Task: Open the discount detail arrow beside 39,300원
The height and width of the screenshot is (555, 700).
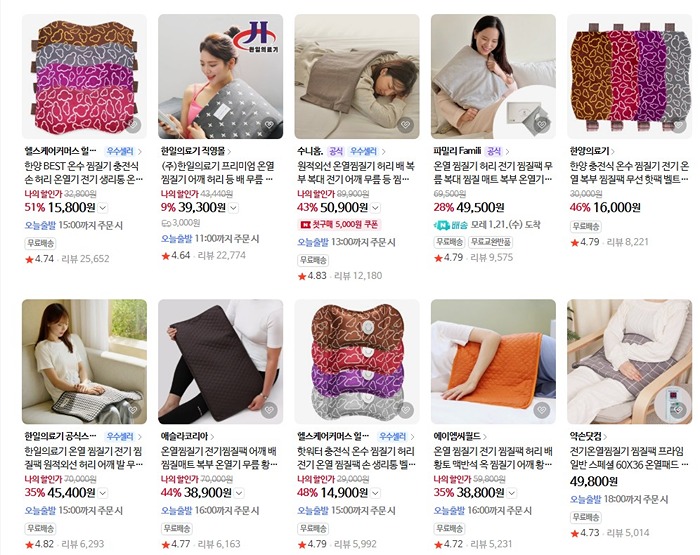Action: coord(233,208)
